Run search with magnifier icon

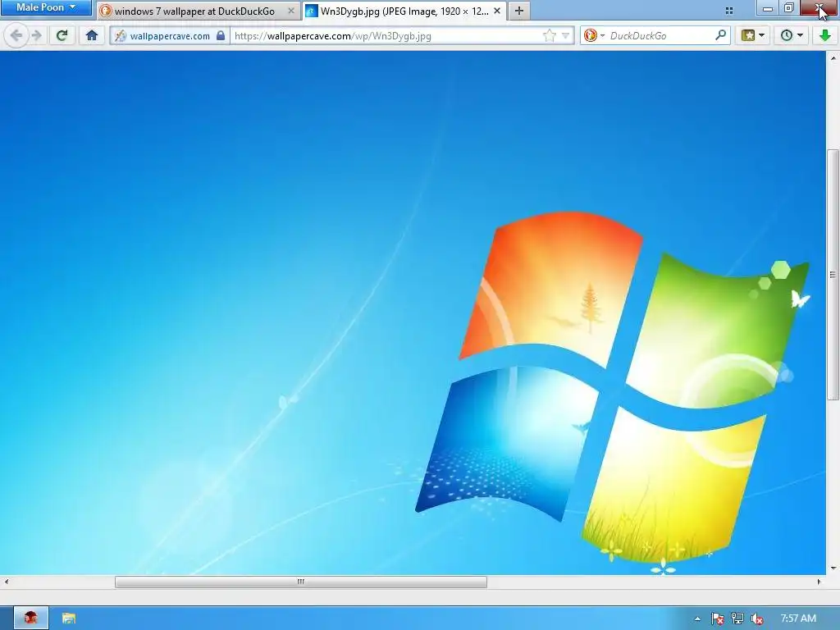click(721, 36)
